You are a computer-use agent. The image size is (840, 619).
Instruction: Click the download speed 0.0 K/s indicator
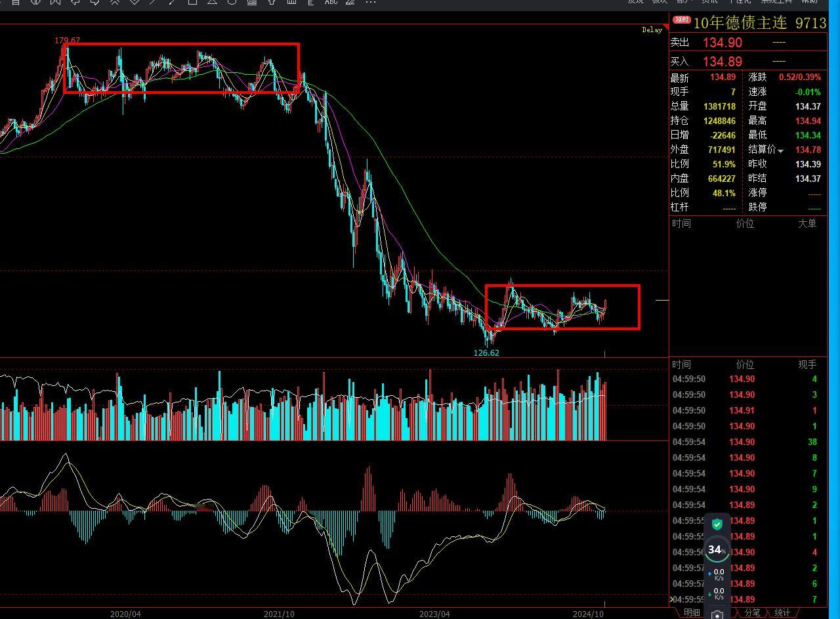pos(718,594)
